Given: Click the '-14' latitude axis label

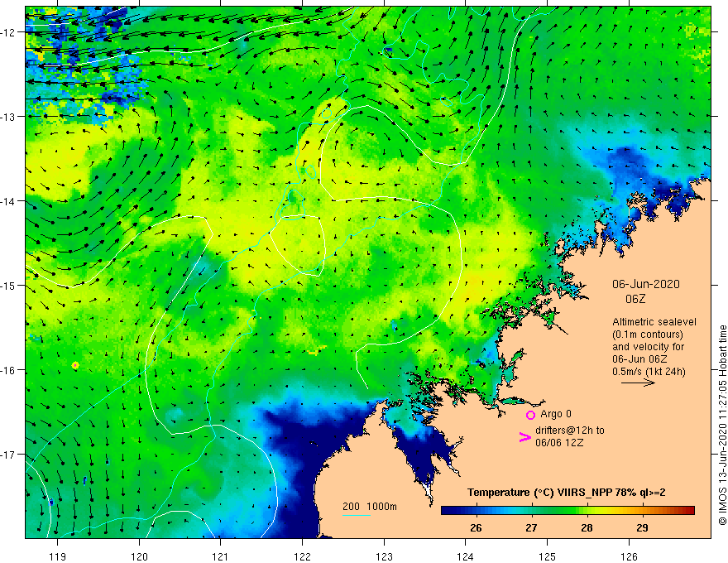Looking at the screenshot, I should [x=9, y=201].
